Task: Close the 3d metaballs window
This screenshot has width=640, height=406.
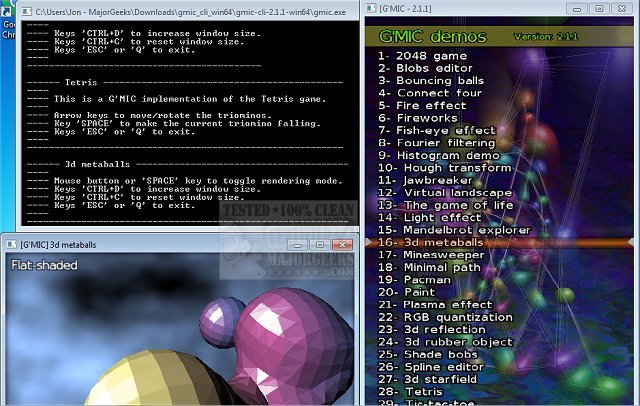Action: [x=342, y=245]
